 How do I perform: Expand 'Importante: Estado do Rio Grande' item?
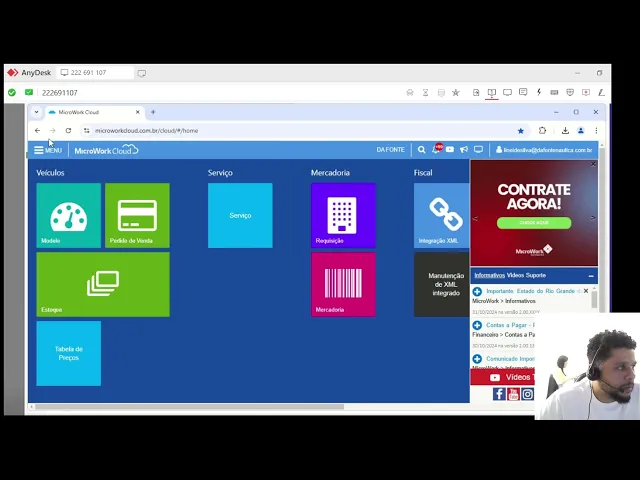(x=477, y=291)
